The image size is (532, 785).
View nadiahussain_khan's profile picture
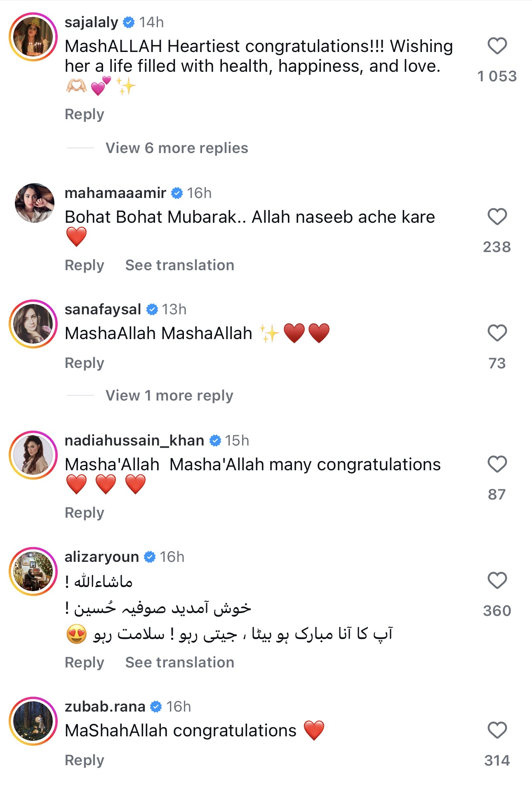point(33,455)
